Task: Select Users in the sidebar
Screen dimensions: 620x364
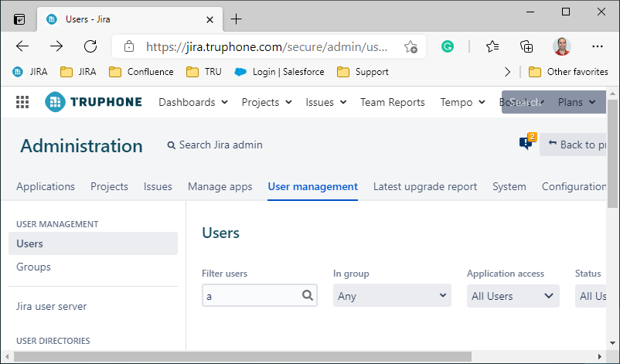Action: coord(93,243)
